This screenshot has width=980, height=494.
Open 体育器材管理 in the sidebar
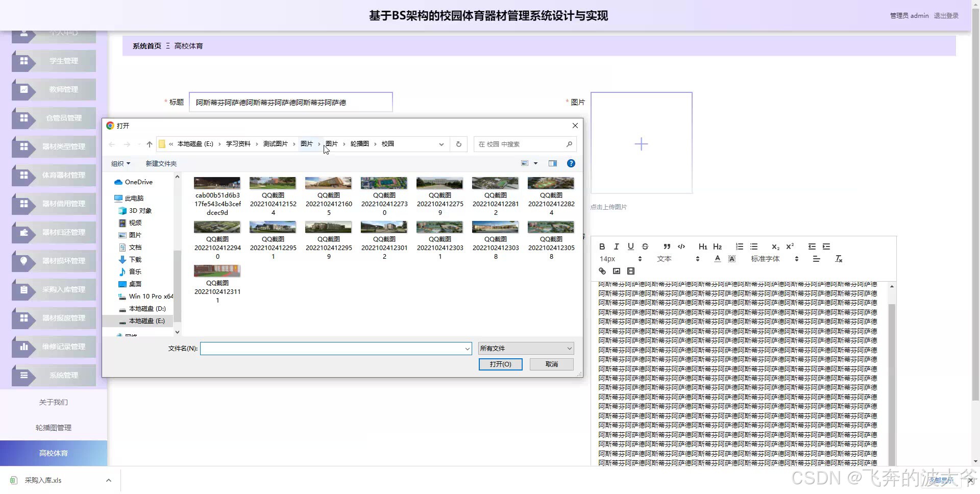54,175
